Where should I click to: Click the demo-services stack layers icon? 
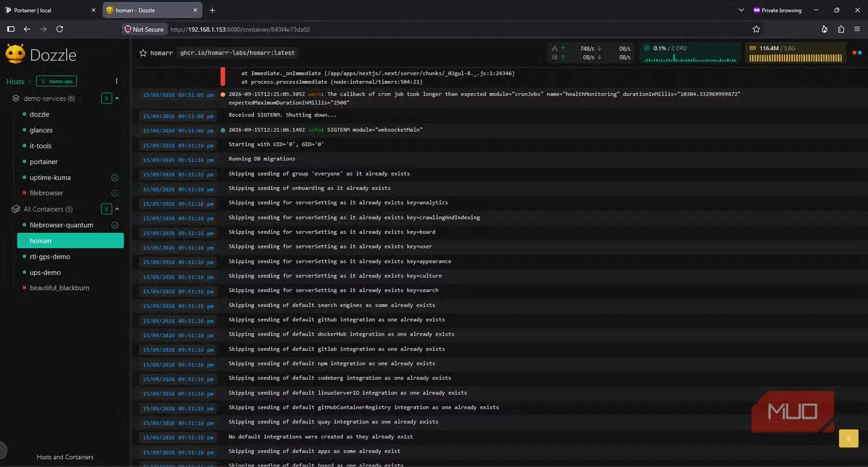pos(16,98)
